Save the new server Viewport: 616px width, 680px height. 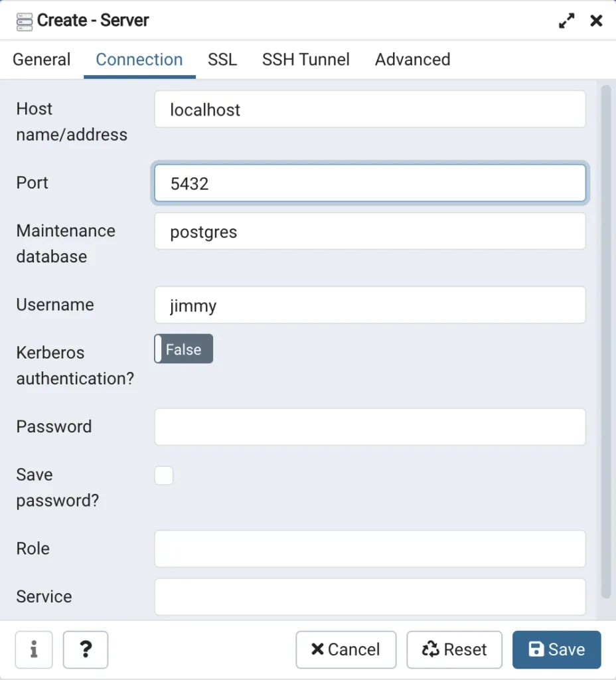(557, 649)
